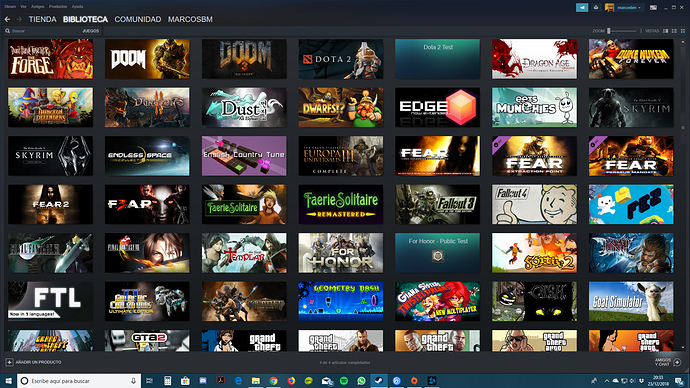Open Friends and Chat icon
Viewport: 690px width, 388px height.
click(677, 362)
